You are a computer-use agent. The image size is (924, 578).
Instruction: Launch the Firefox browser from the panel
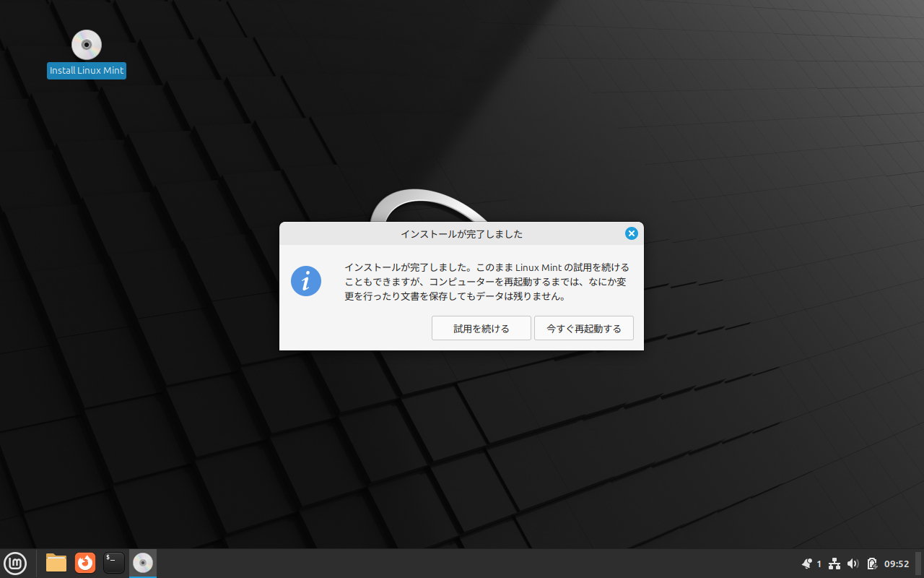(85, 562)
